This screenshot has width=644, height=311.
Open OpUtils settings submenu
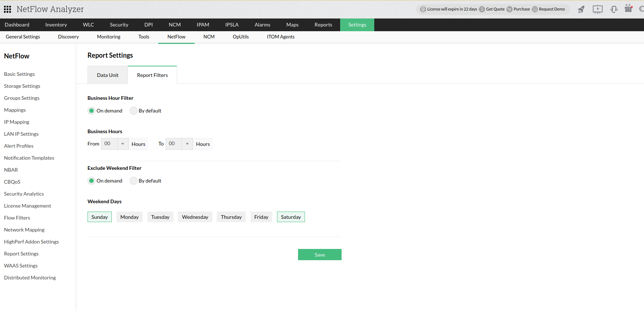pos(241,37)
